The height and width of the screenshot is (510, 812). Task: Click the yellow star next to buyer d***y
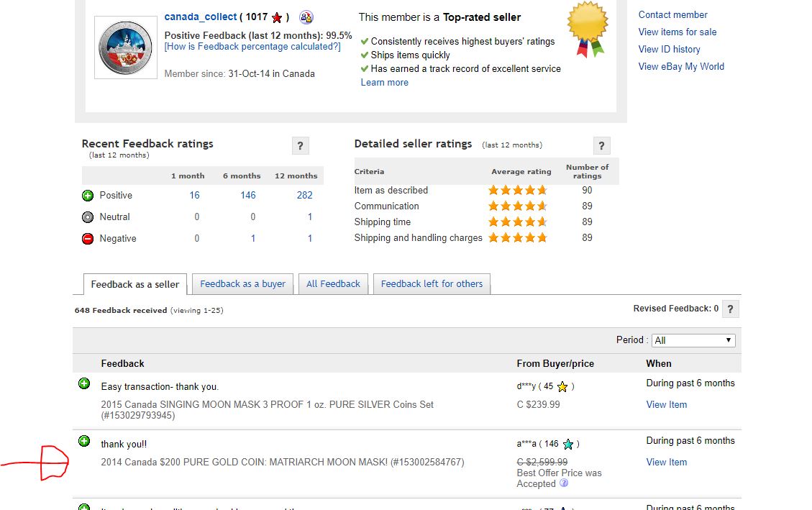[562, 387]
